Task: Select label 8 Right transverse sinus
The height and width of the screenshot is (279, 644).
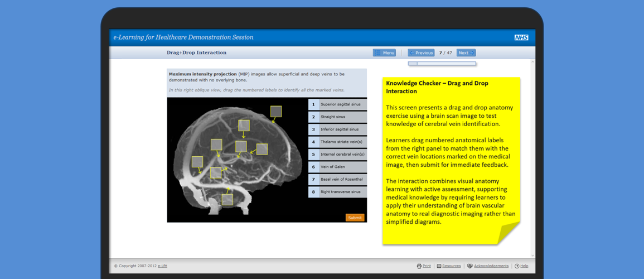Action: pyautogui.click(x=337, y=192)
